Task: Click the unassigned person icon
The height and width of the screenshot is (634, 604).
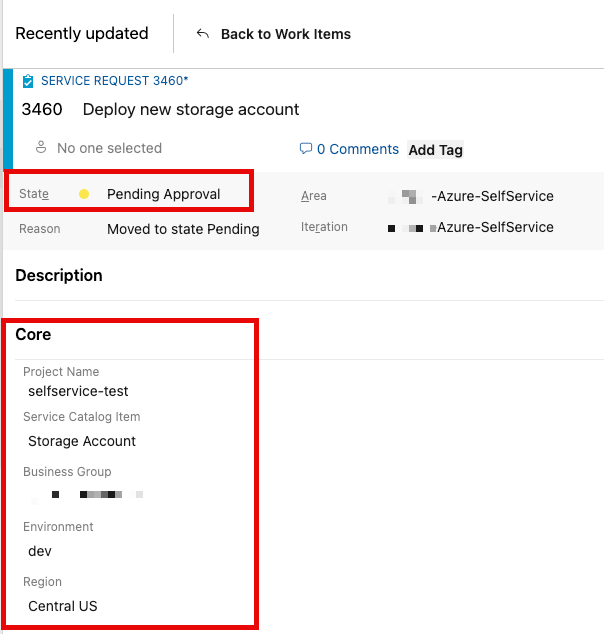Action: pyautogui.click(x=41, y=148)
